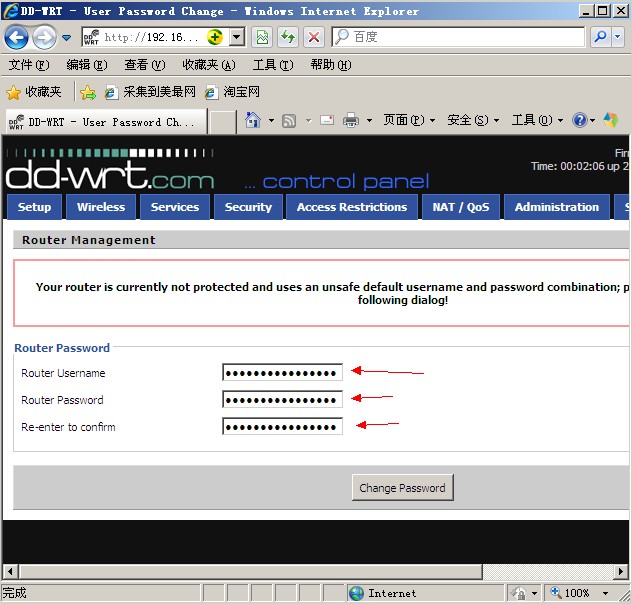This screenshot has width=632, height=604.
Task: Click the Change Password button
Action: pos(402,488)
